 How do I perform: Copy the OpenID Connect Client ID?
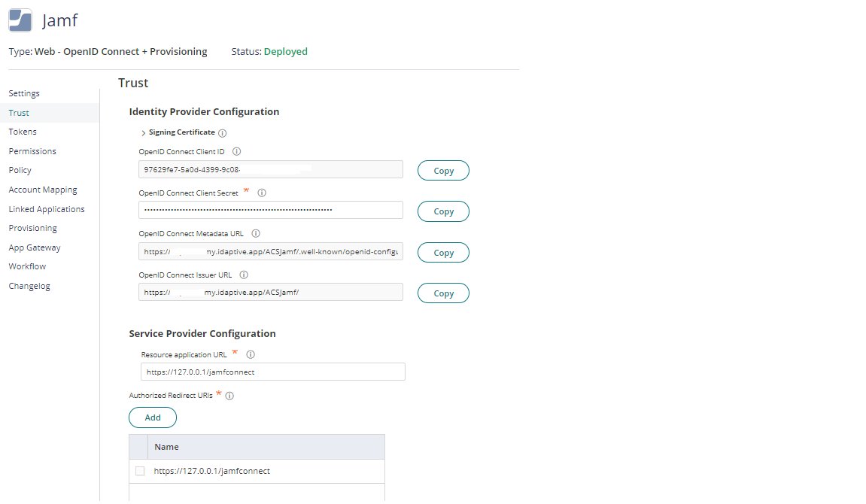pyautogui.click(x=443, y=170)
